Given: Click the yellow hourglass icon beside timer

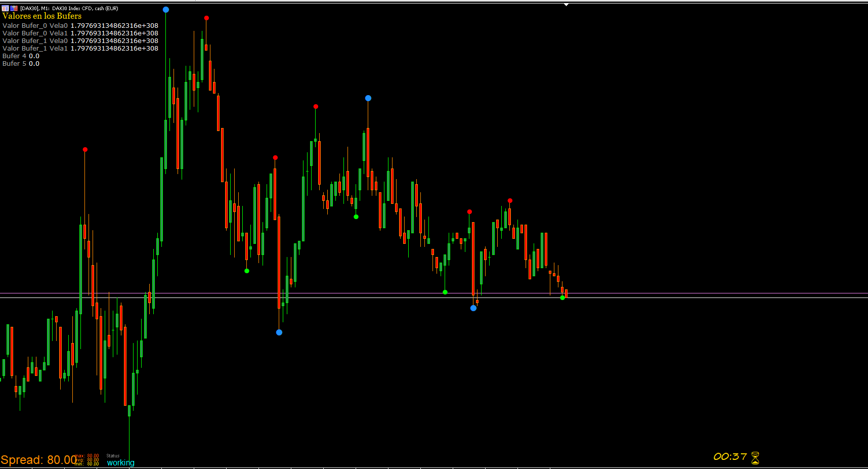Looking at the screenshot, I should tap(755, 458).
